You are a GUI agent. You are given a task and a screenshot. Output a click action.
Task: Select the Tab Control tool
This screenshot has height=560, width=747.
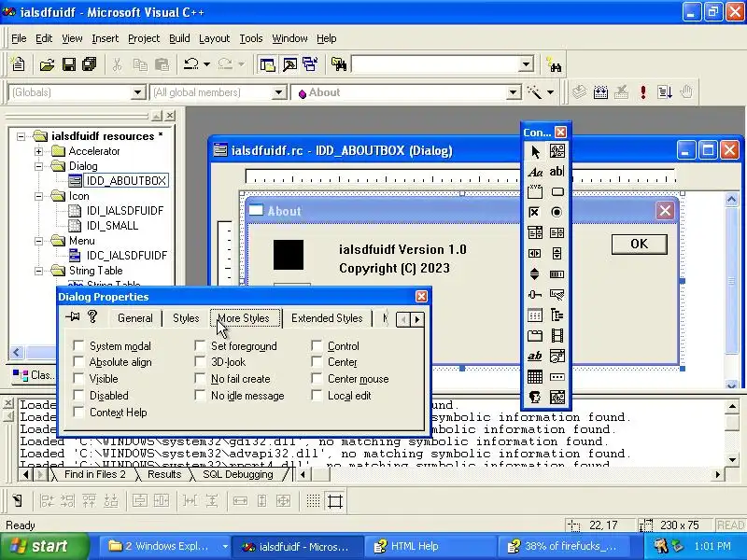pyautogui.click(x=535, y=336)
